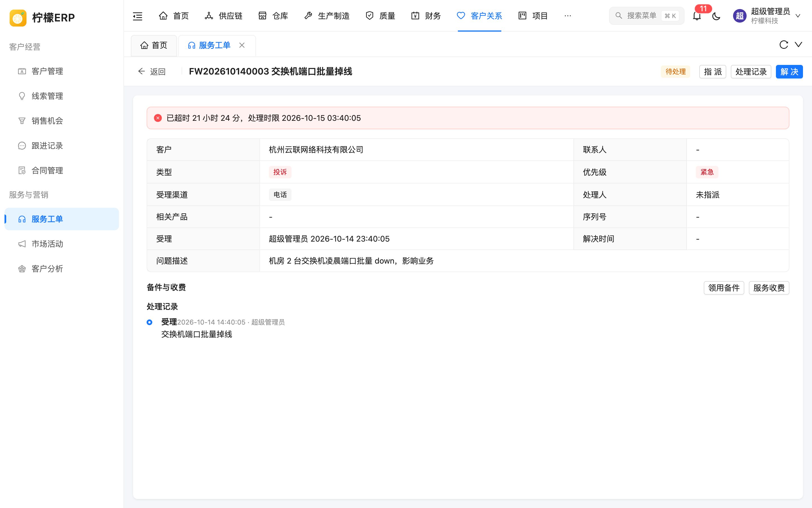Go to 首页 in top navigation

tap(173, 16)
